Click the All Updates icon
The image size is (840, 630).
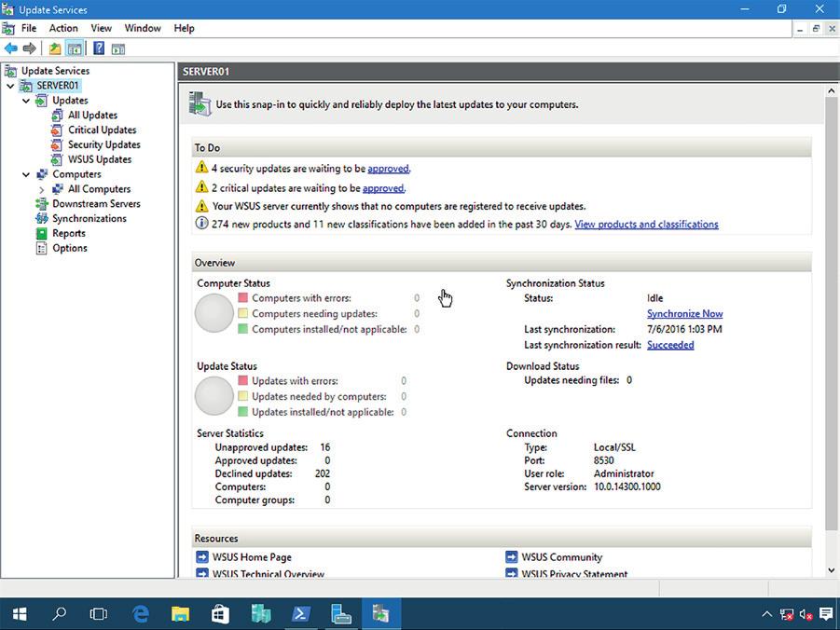point(57,116)
